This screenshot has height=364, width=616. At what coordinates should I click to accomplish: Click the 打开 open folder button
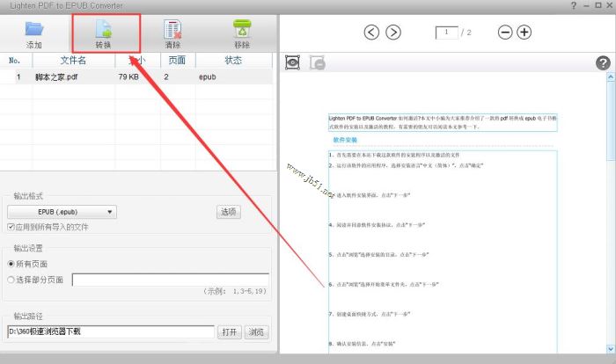coord(230,332)
